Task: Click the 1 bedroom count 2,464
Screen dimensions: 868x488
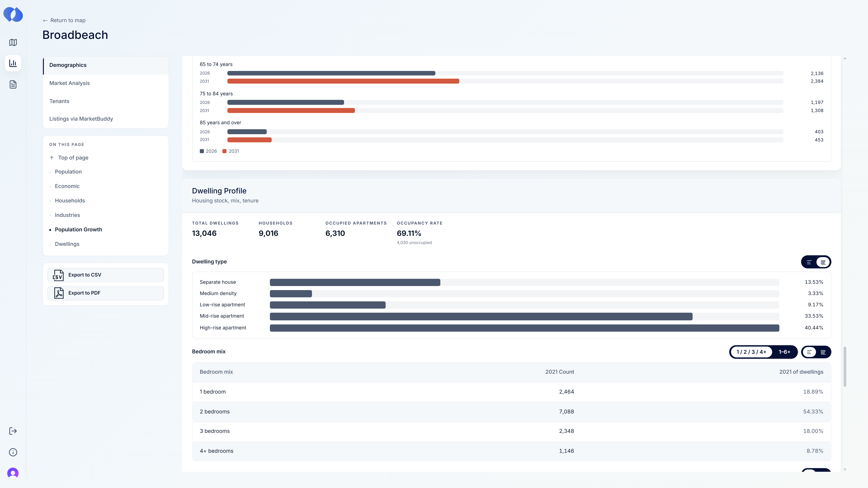Action: tap(566, 392)
